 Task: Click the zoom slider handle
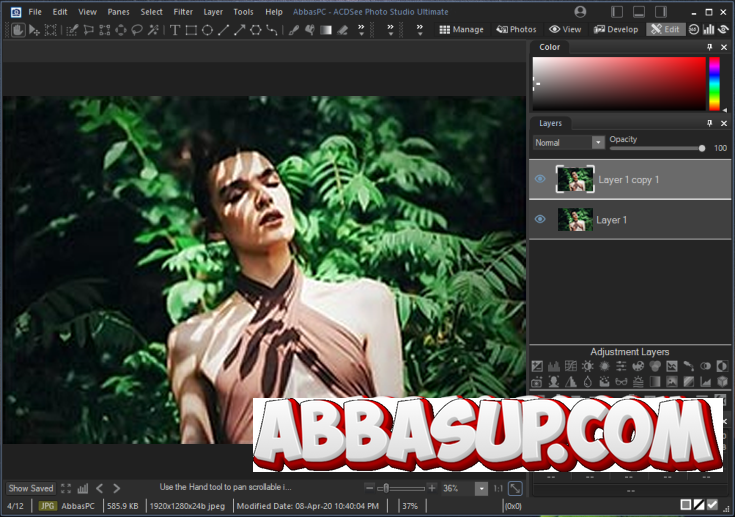click(386, 488)
